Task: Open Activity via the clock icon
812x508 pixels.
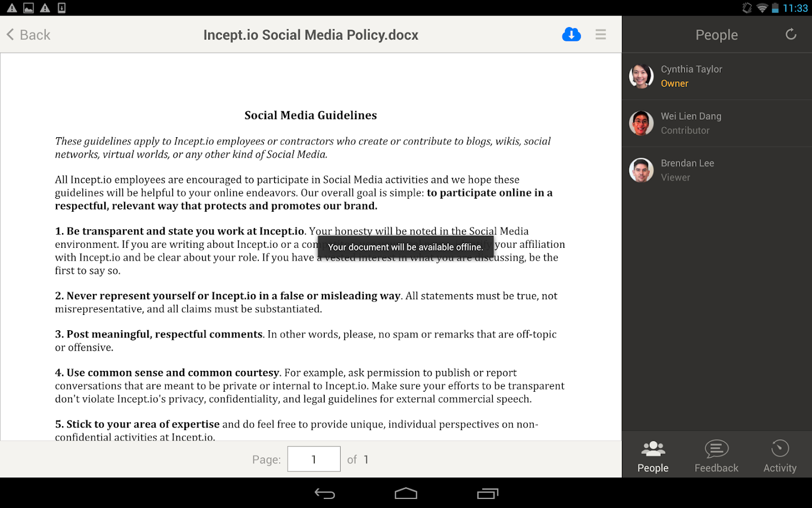Action: pos(779,449)
